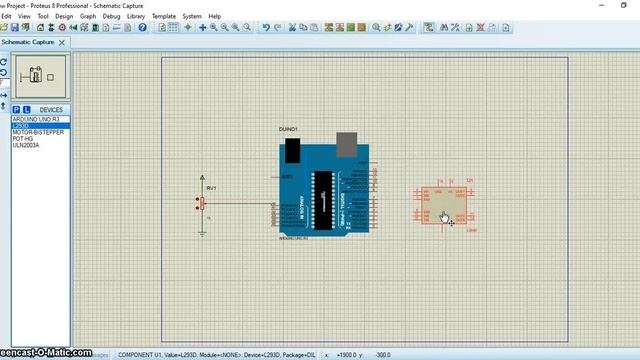Click the Redo arrow icon
Viewport: 640px width, 360px height.
[x=278, y=27]
